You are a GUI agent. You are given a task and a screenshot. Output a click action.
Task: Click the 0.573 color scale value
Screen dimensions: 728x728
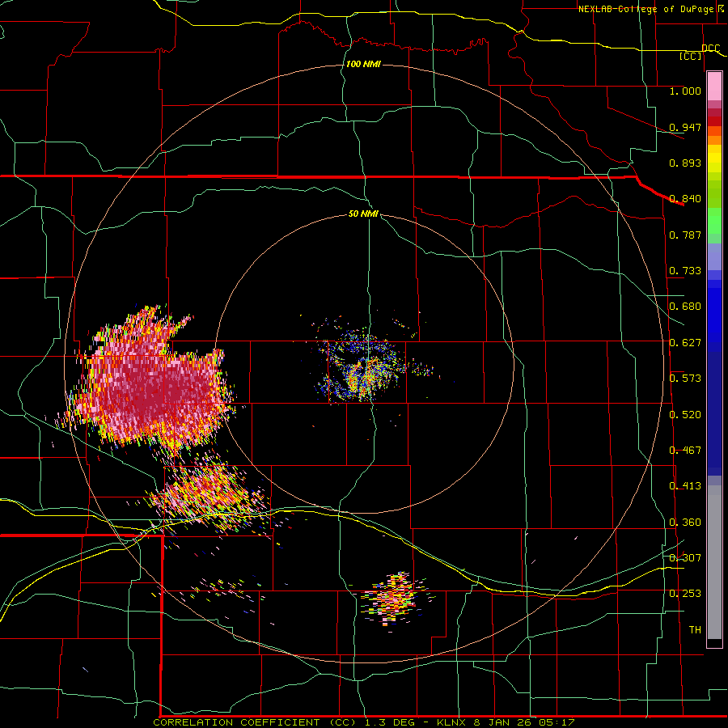tap(685, 378)
